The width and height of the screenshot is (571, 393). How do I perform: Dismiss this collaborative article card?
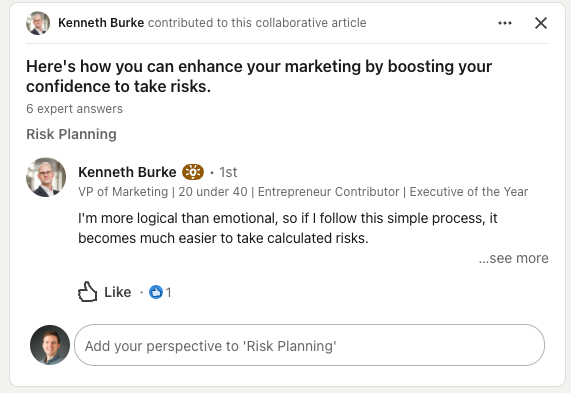pos(541,23)
